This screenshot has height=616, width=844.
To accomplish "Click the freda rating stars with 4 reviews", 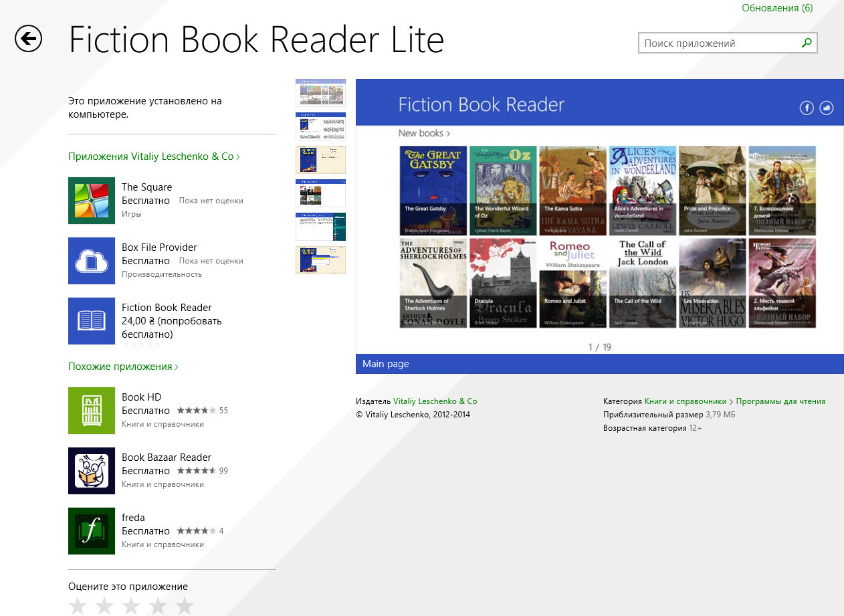I will click(x=197, y=531).
